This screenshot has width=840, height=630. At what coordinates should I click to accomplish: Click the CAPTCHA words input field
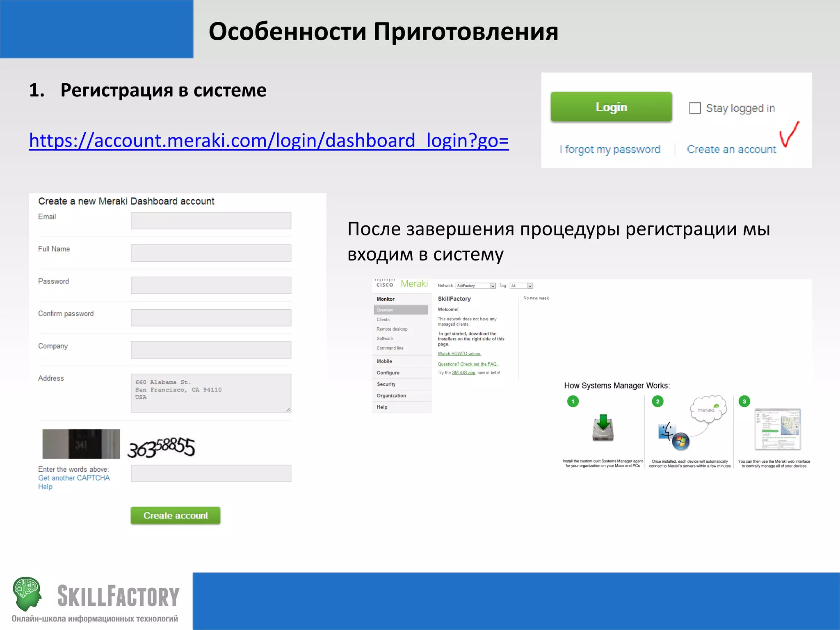pyautogui.click(x=211, y=473)
